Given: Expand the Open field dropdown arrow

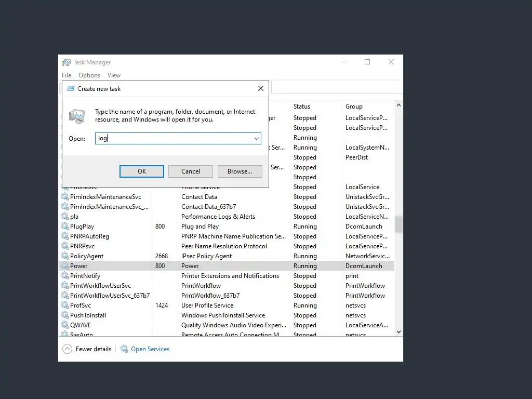Looking at the screenshot, I should pyautogui.click(x=257, y=138).
